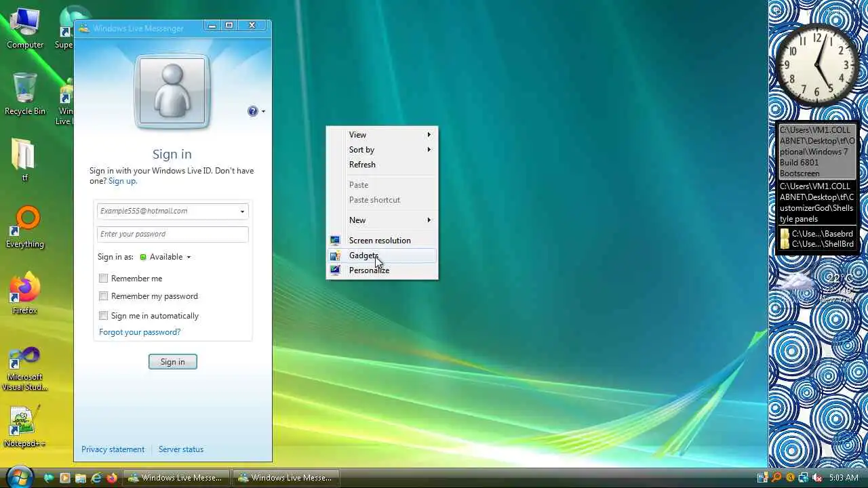Focus the email address input field
Viewport: 868px width, 488px height.
[x=172, y=211]
